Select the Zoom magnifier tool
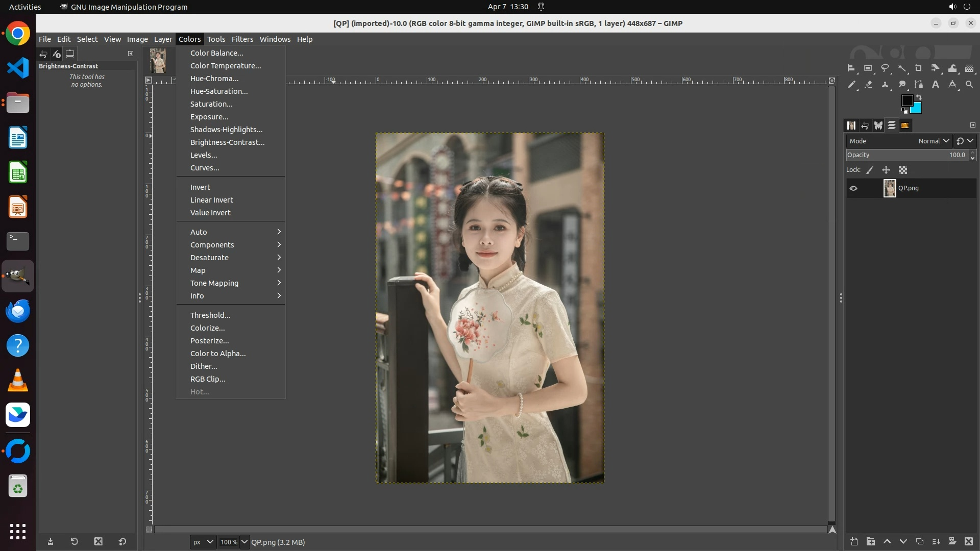The height and width of the screenshot is (551, 980). click(x=969, y=85)
